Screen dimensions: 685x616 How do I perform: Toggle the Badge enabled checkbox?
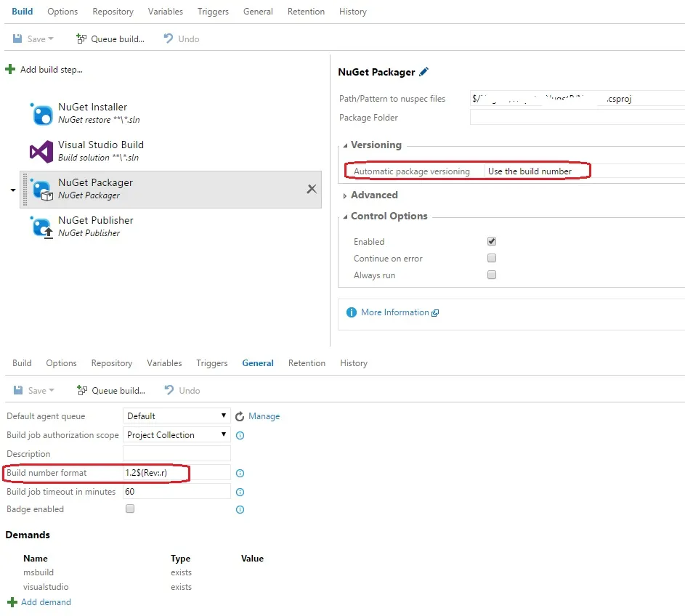click(130, 508)
